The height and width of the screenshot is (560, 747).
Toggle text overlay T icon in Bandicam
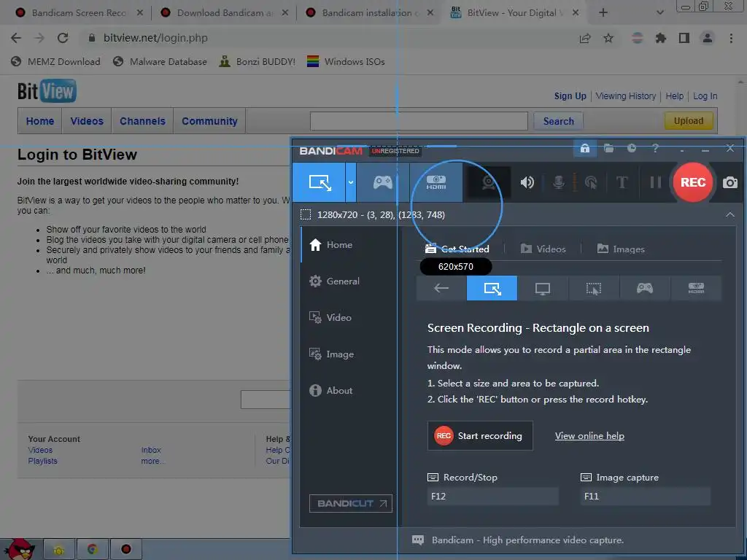coord(622,182)
